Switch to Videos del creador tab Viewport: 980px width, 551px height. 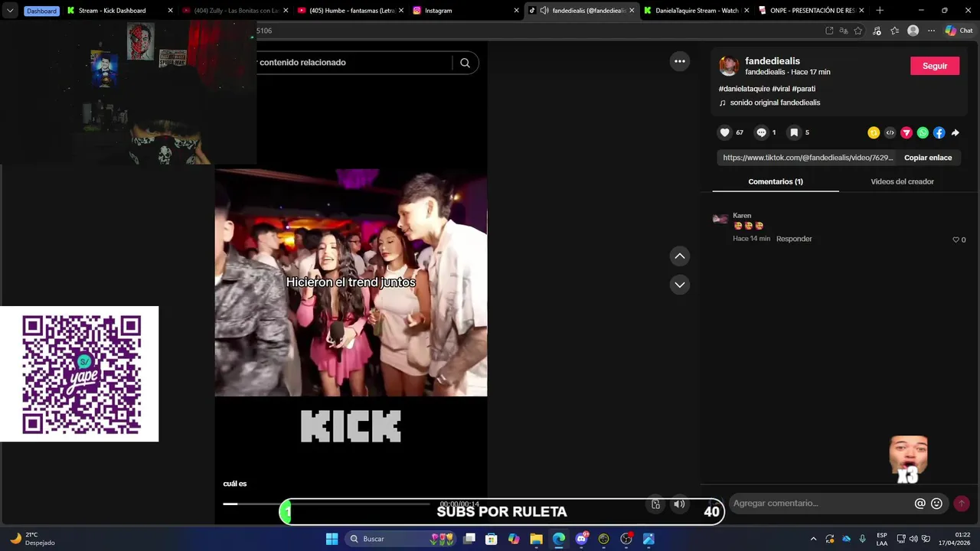(x=902, y=181)
